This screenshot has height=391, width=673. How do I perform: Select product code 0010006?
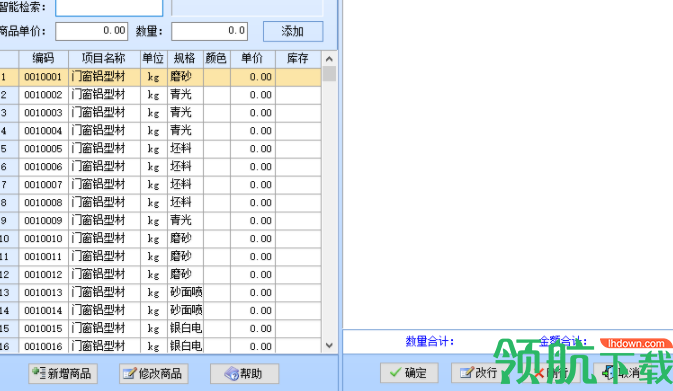(x=43, y=167)
